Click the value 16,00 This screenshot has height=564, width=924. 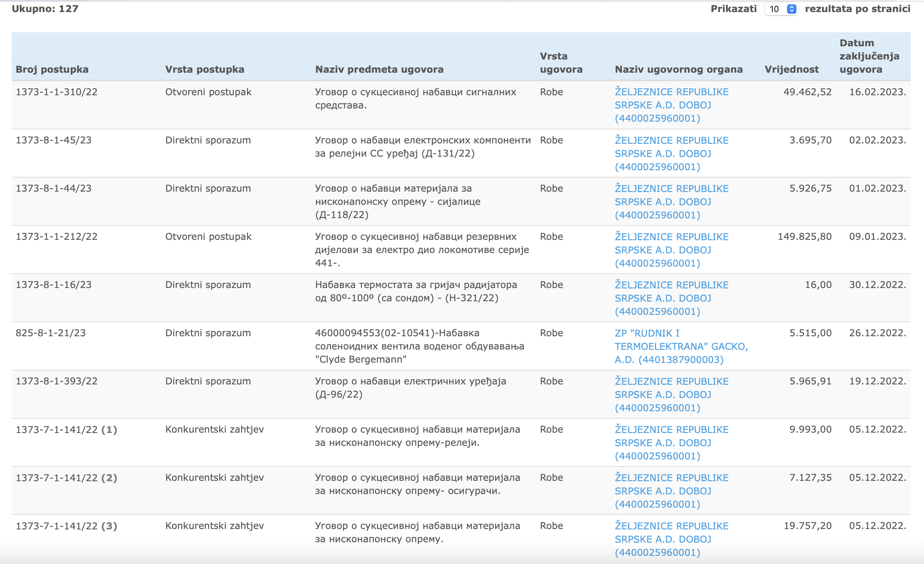(x=818, y=285)
